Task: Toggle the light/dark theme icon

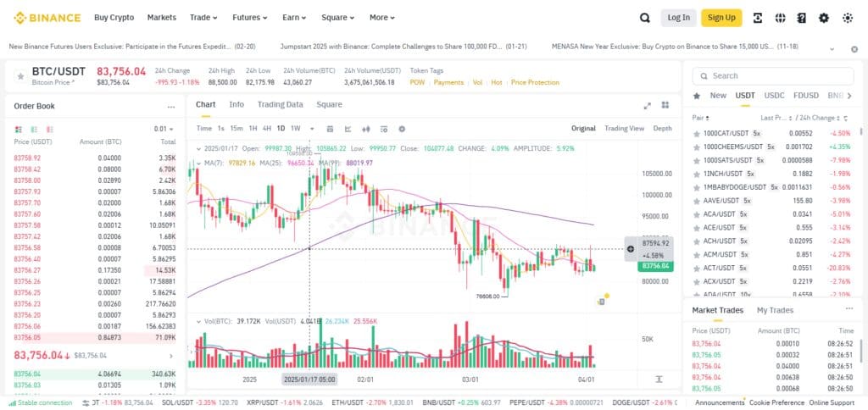Action: [x=848, y=18]
